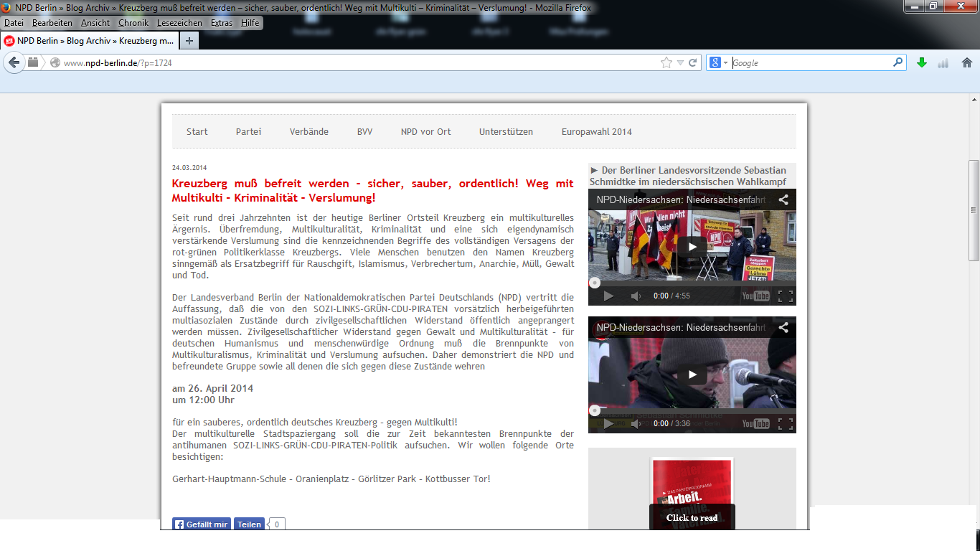Click the first video's seek bar

pos(692,283)
